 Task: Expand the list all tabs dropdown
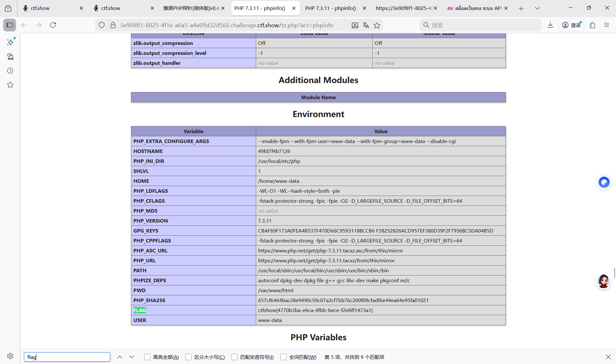tap(537, 8)
